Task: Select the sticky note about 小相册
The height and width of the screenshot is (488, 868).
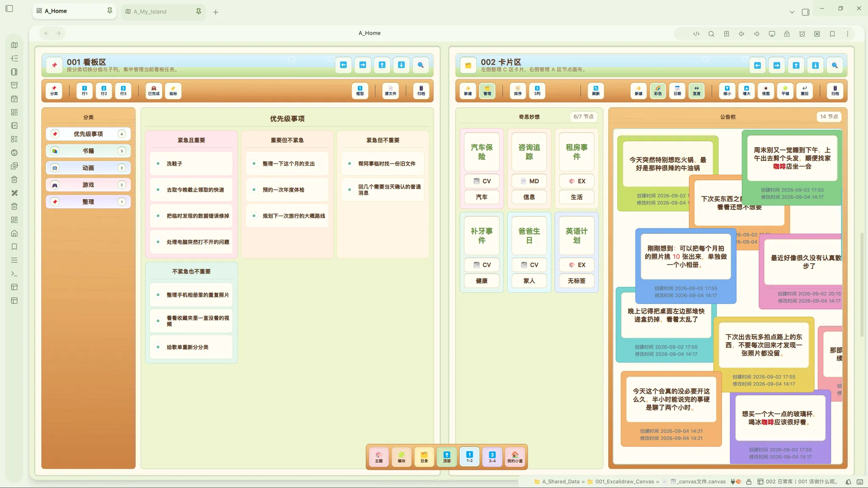Action: pyautogui.click(x=685, y=266)
